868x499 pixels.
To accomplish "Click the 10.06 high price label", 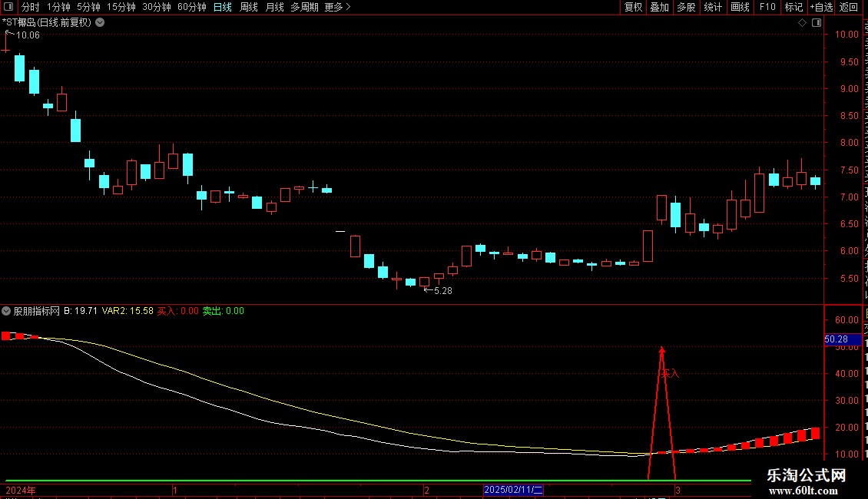I will coord(28,35).
